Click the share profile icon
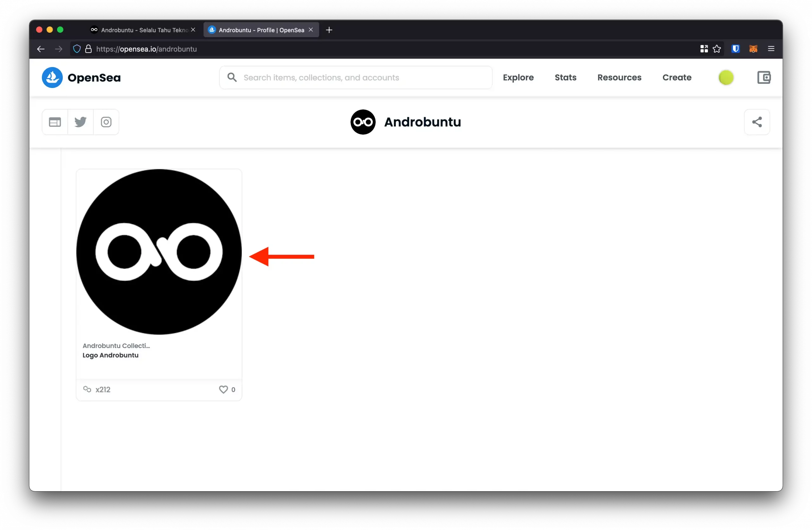Viewport: 812px width, 530px height. (757, 122)
